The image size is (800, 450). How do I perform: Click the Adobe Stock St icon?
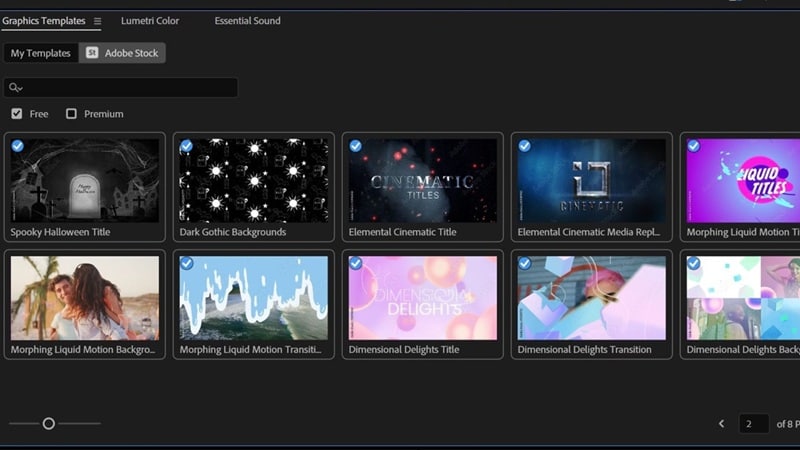coord(92,53)
